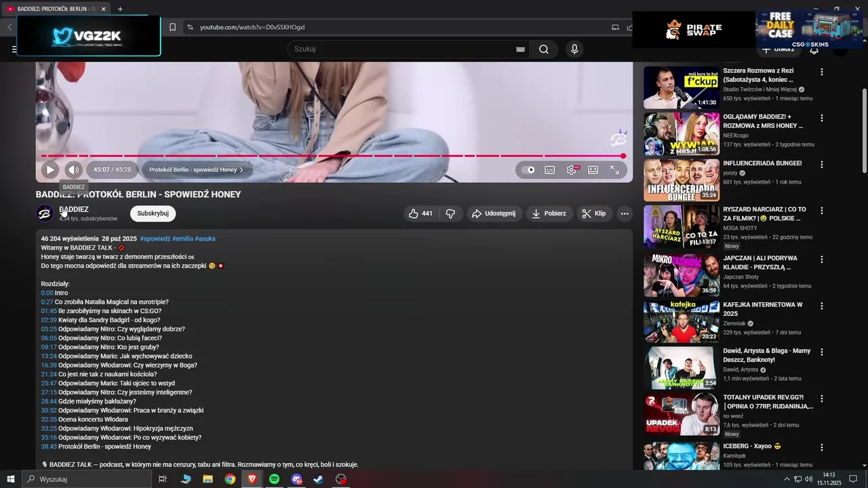The height and width of the screenshot is (488, 868).
Task: Open Steam from taskbar
Action: tap(319, 479)
